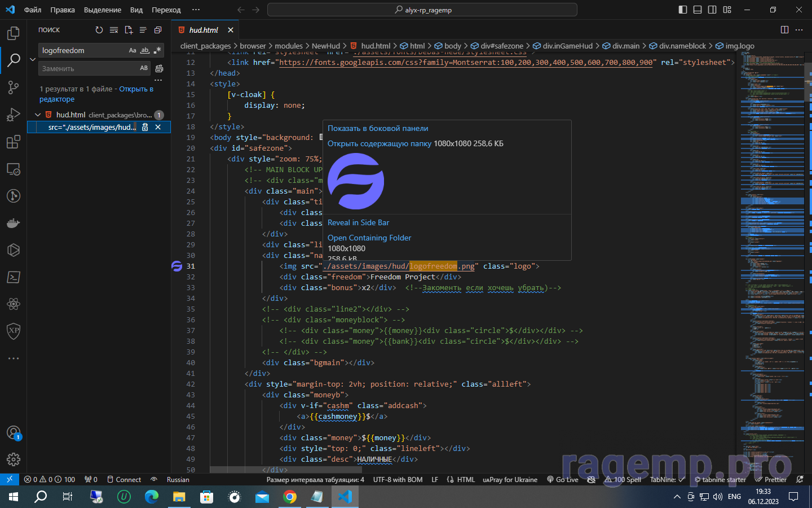The width and height of the screenshot is (812, 508).
Task: Open the Explorer view in activity bar
Action: pyautogui.click(x=14, y=33)
